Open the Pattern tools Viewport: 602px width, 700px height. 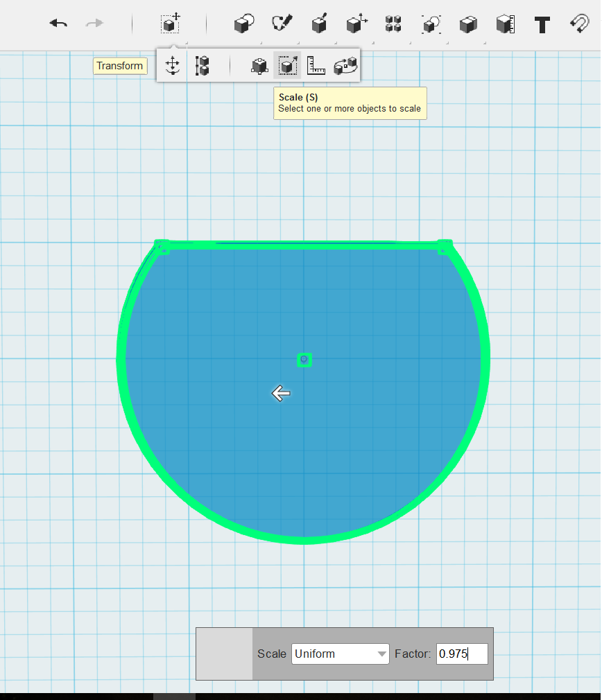click(x=393, y=23)
